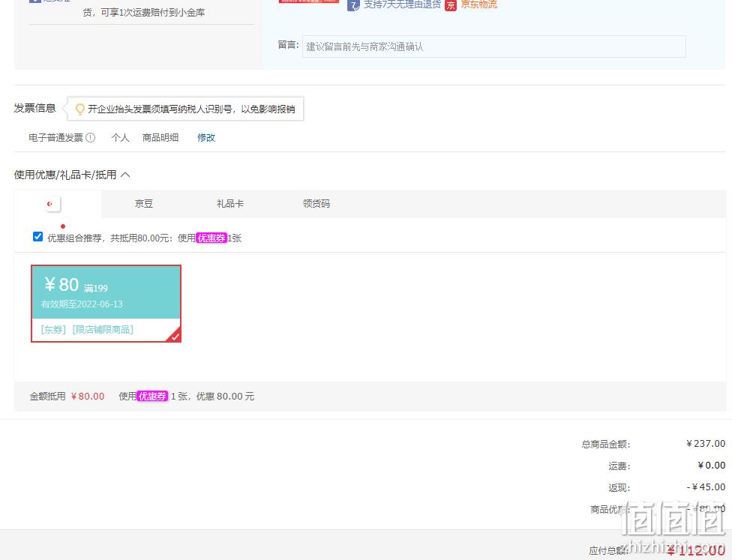This screenshot has width=732, height=560.
Task: Click the 京东物流 link
Action: 479,4
